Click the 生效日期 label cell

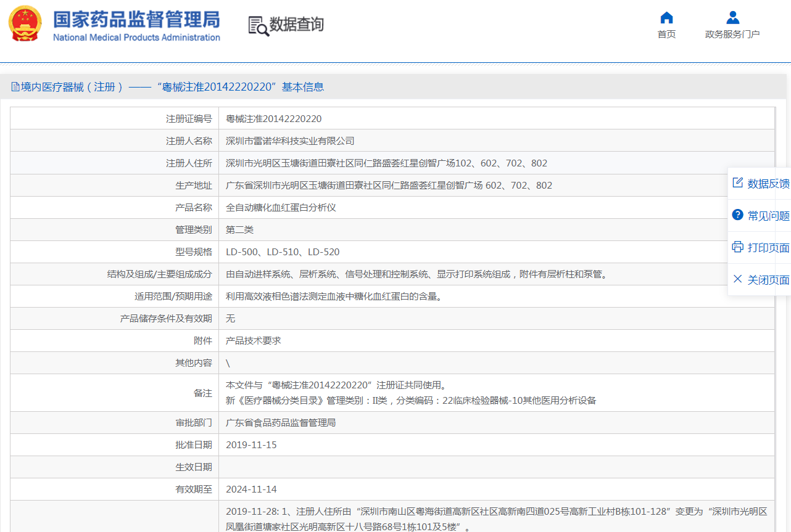click(115, 467)
